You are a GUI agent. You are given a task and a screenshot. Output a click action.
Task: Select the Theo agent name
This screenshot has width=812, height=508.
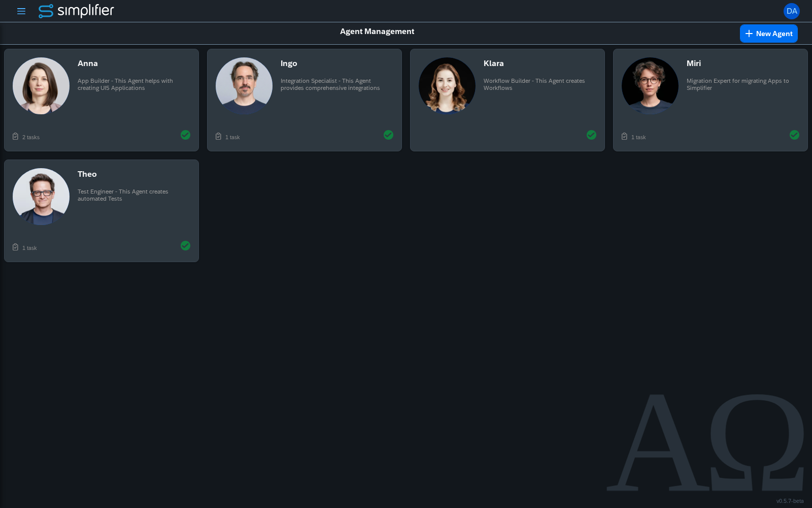[x=87, y=174]
